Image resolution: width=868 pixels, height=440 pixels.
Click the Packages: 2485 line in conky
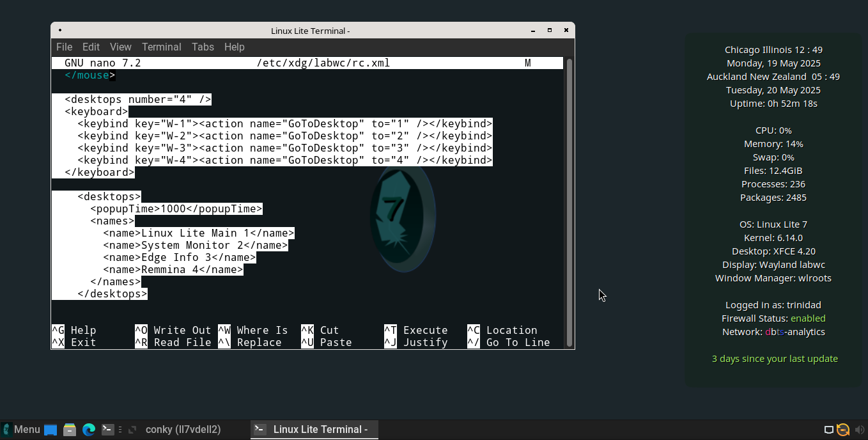(773, 198)
